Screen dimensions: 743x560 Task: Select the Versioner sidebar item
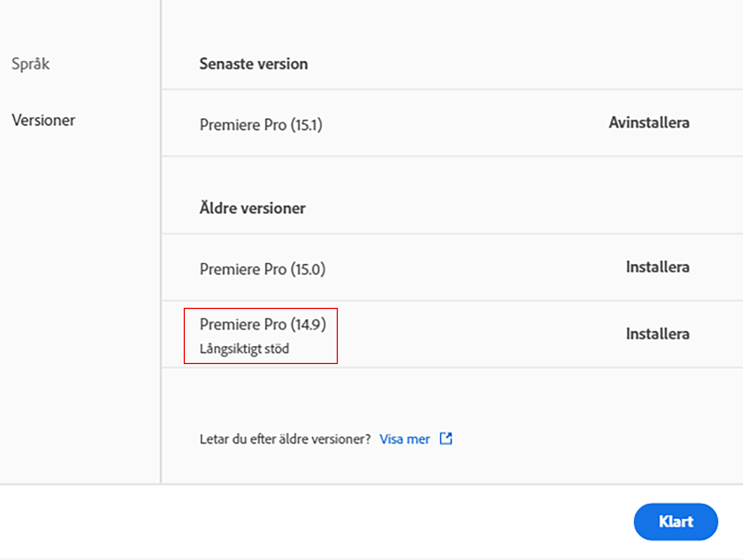43,121
